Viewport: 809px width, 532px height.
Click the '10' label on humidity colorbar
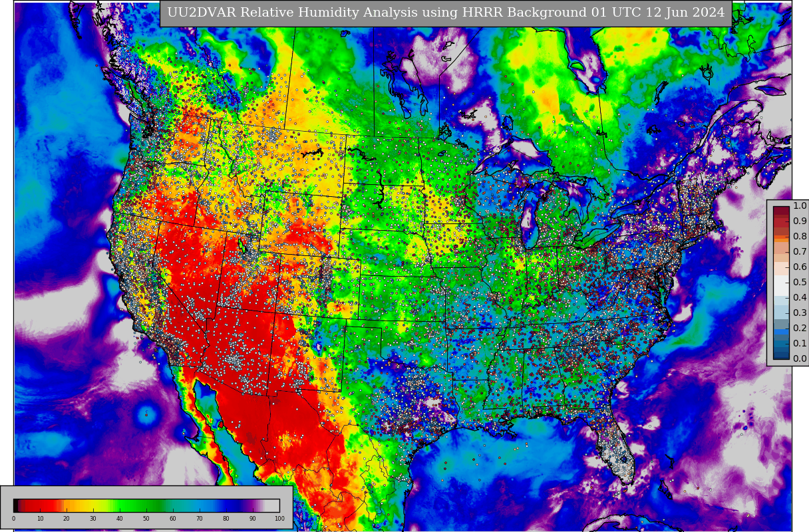(x=40, y=519)
